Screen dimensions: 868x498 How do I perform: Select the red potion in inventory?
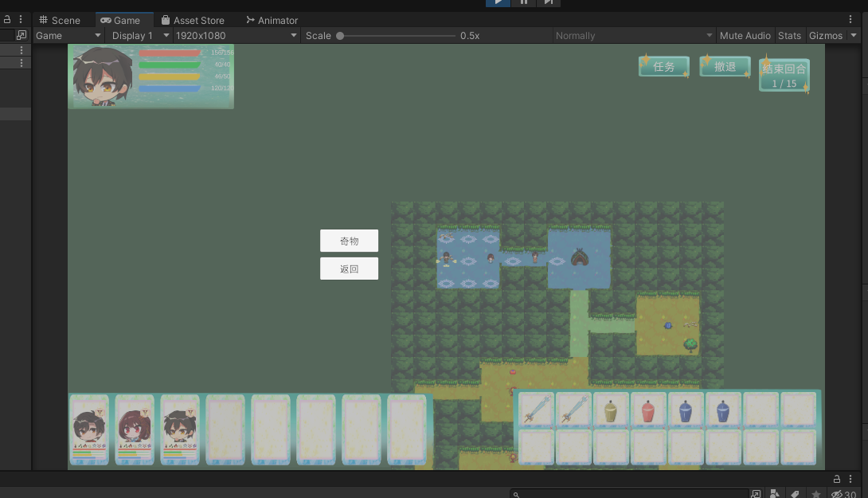click(648, 410)
